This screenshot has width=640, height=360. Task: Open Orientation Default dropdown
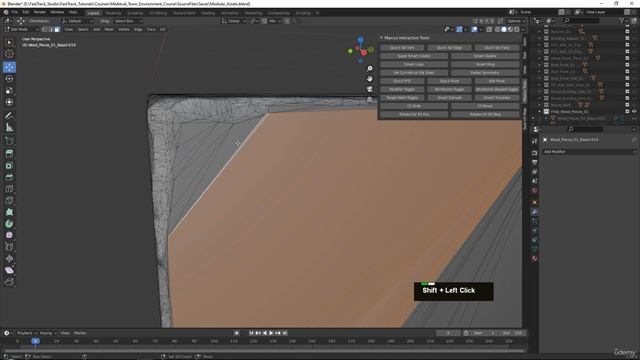(x=77, y=21)
